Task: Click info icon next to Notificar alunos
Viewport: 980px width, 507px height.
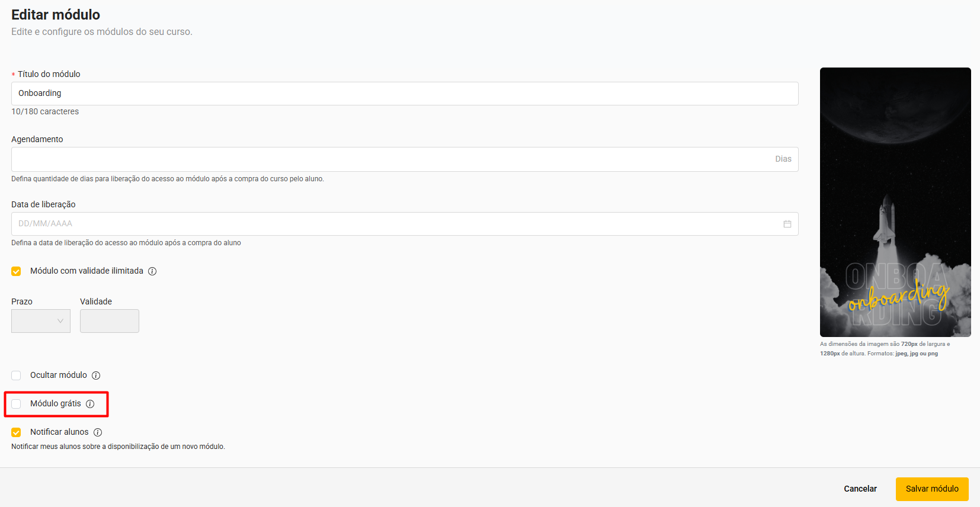Action: (98, 432)
